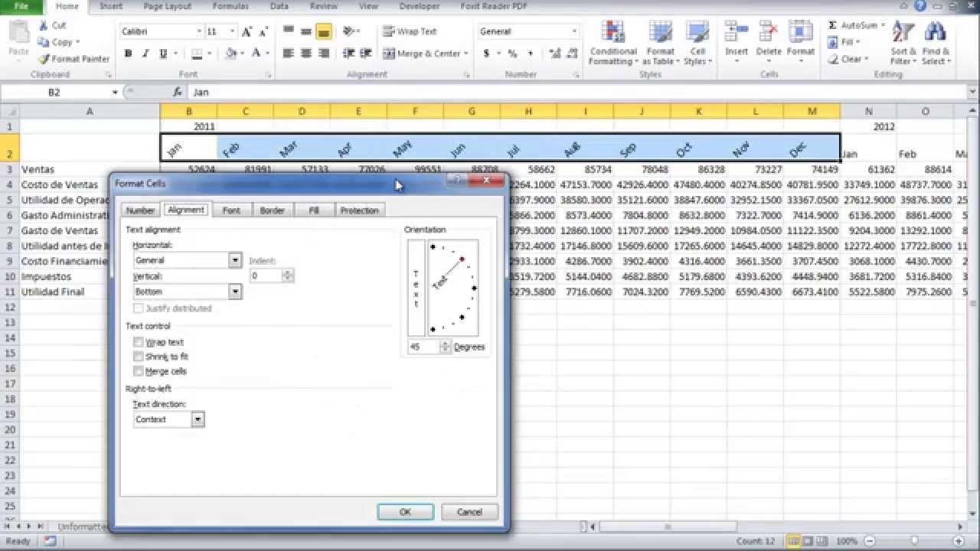Enable Merge cells checkbox in dialog
The image size is (980, 551).
(x=139, y=371)
